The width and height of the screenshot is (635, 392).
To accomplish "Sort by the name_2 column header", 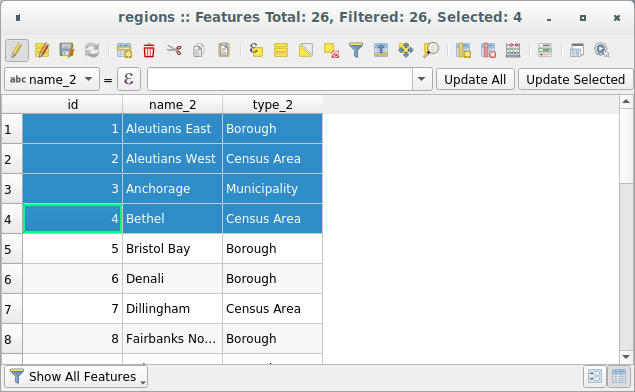I will pyautogui.click(x=173, y=104).
